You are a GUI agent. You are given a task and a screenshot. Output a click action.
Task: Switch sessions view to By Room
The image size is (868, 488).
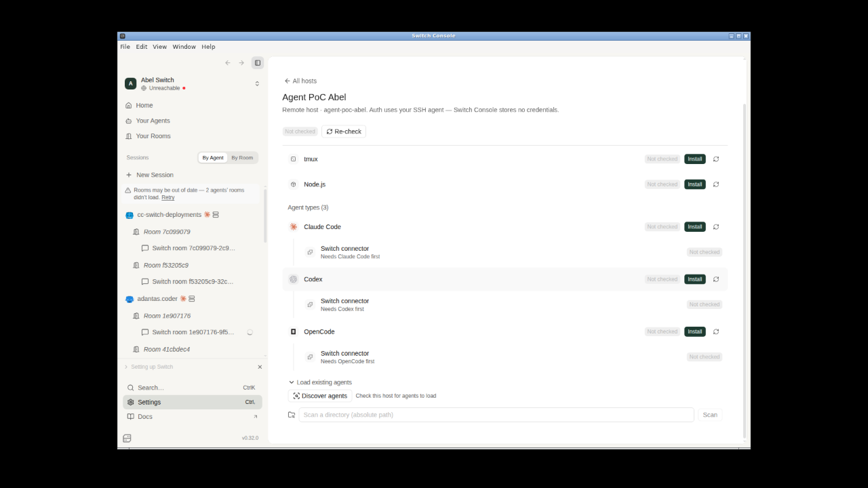[242, 158]
